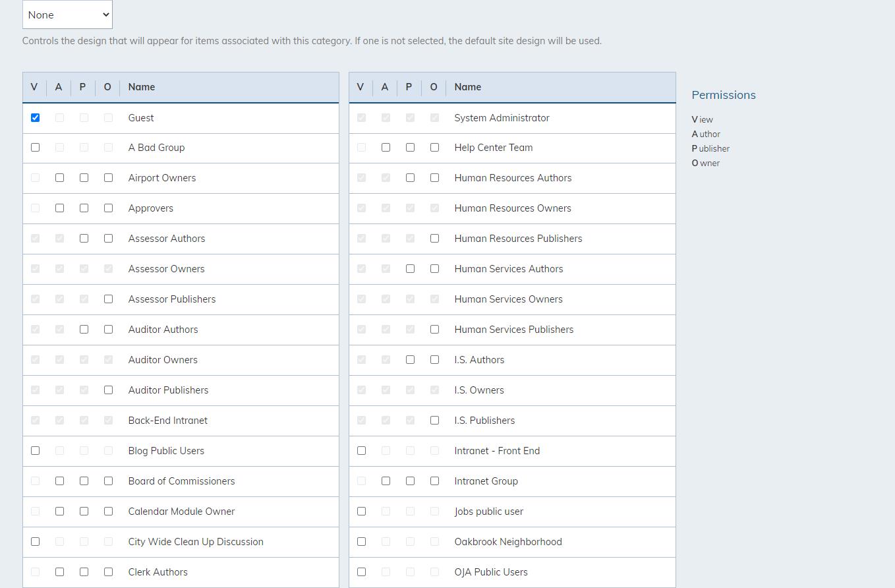Check View for City Wide Clean Up Discussion
The width and height of the screenshot is (895, 588).
click(36, 542)
